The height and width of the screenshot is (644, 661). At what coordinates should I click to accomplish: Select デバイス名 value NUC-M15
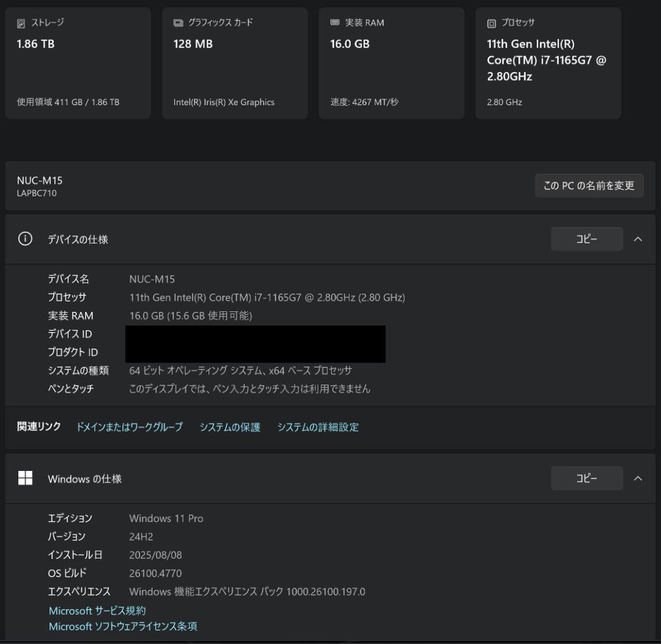[152, 279]
